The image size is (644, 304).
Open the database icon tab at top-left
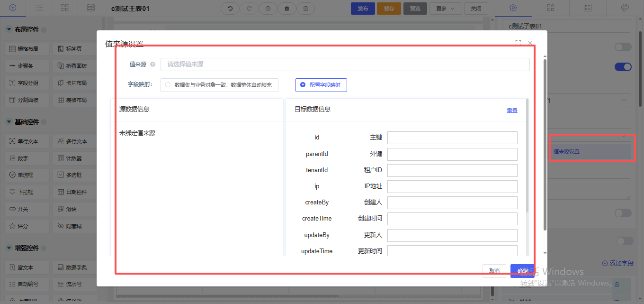[x=90, y=8]
